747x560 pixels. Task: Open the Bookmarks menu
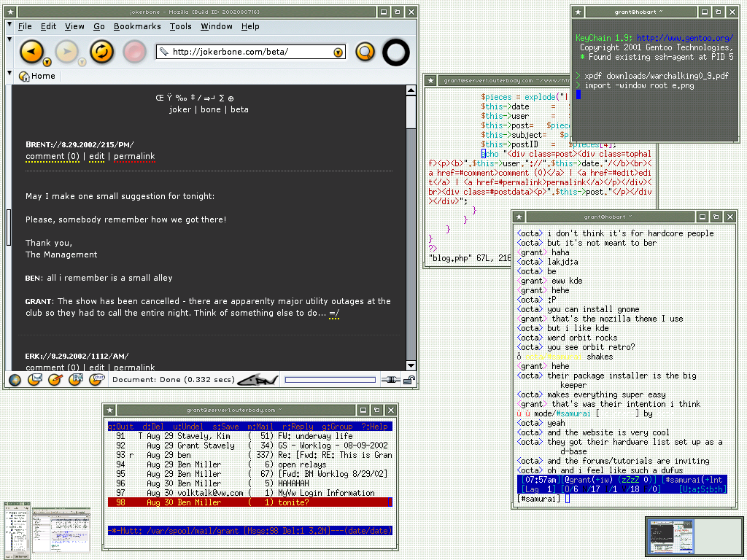[137, 27]
